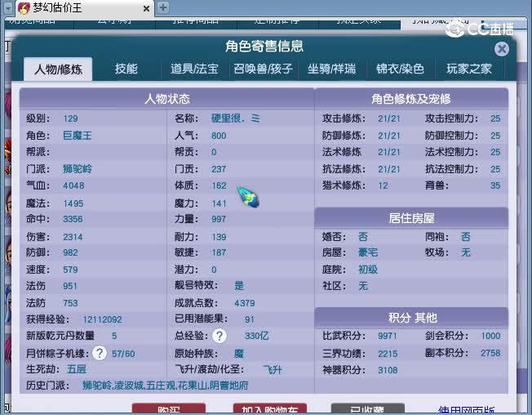Viewport: 532px width, 415px height.
Task: Click the help icon next to 月饼粽子机缘
Action: 100,353
